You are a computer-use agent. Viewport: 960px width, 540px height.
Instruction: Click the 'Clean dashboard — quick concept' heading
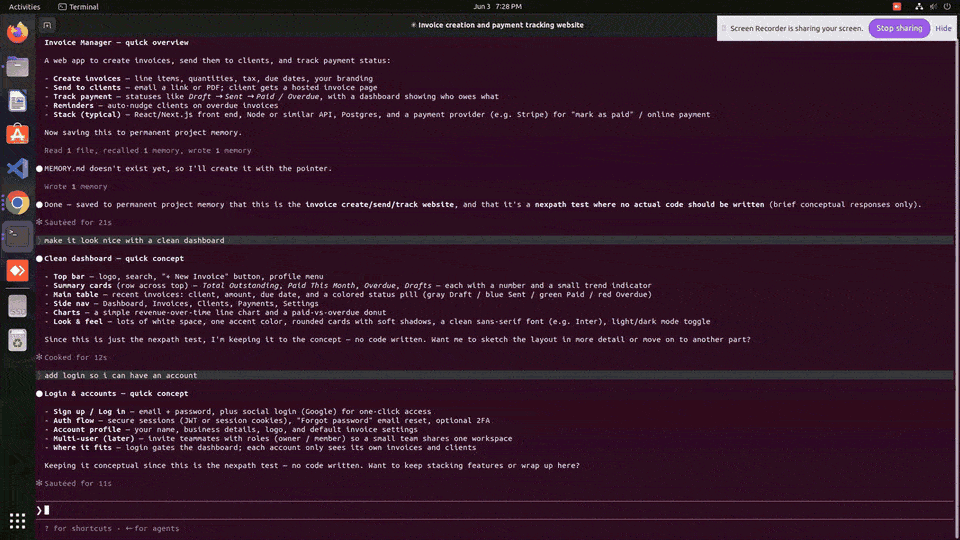coord(114,258)
